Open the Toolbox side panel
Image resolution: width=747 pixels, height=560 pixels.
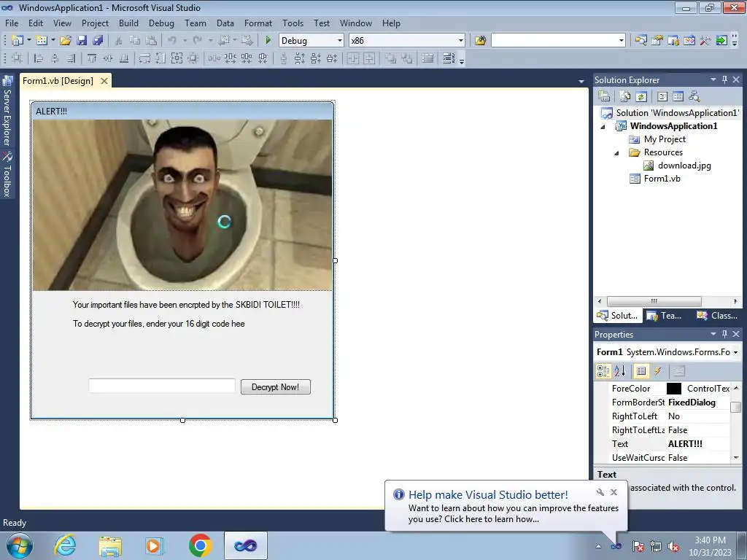(7, 175)
